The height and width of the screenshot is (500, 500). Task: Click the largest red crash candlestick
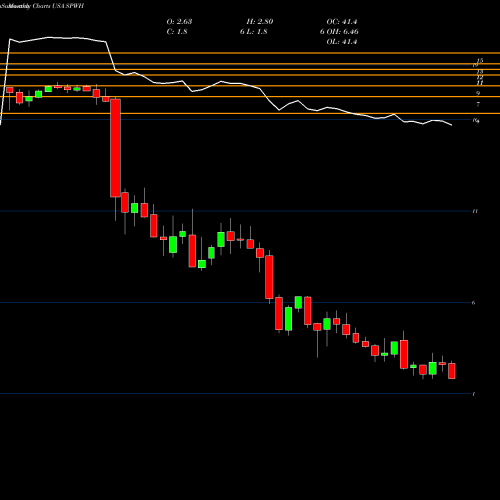[115, 148]
